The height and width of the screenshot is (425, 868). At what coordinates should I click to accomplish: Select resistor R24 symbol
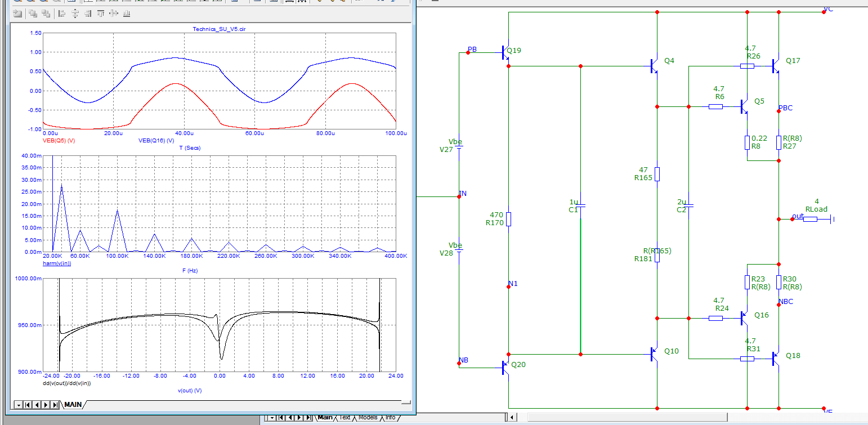(x=715, y=318)
